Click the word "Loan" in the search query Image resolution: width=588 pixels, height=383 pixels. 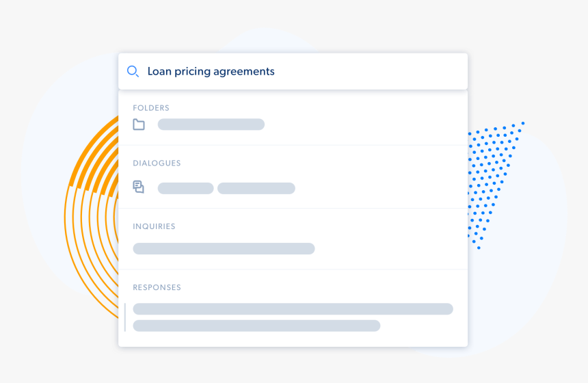tap(159, 71)
